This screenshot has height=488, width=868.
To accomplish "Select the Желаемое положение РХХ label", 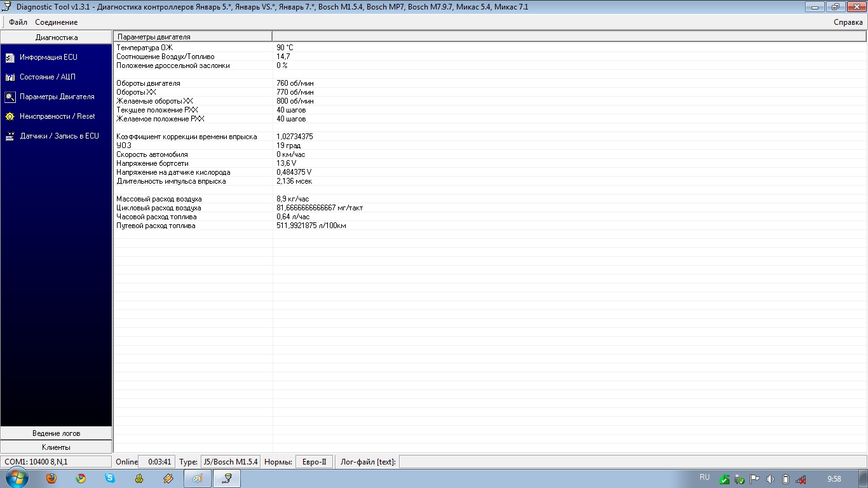I will (x=160, y=119).
